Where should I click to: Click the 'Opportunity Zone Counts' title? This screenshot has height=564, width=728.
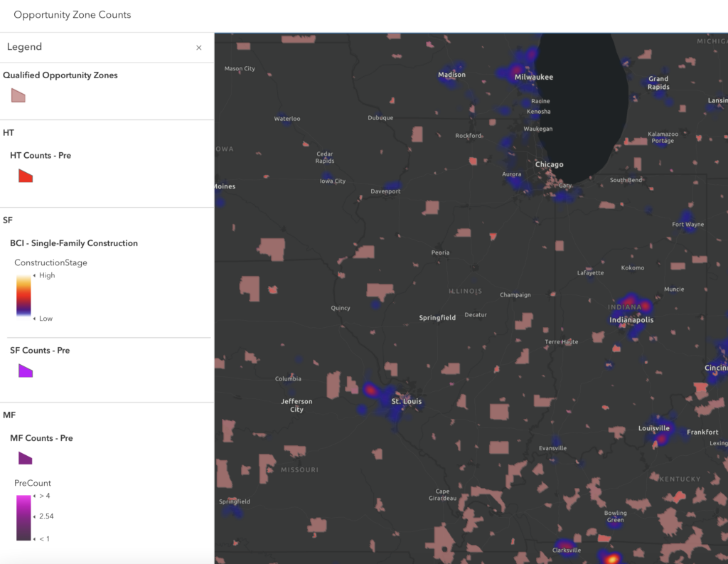coord(73,14)
